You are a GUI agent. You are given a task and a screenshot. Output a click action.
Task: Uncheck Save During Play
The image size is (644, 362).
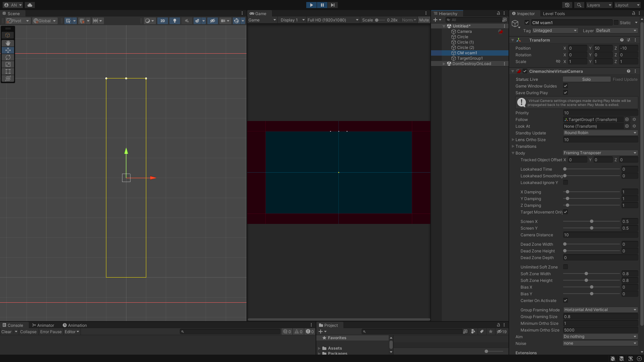(565, 93)
